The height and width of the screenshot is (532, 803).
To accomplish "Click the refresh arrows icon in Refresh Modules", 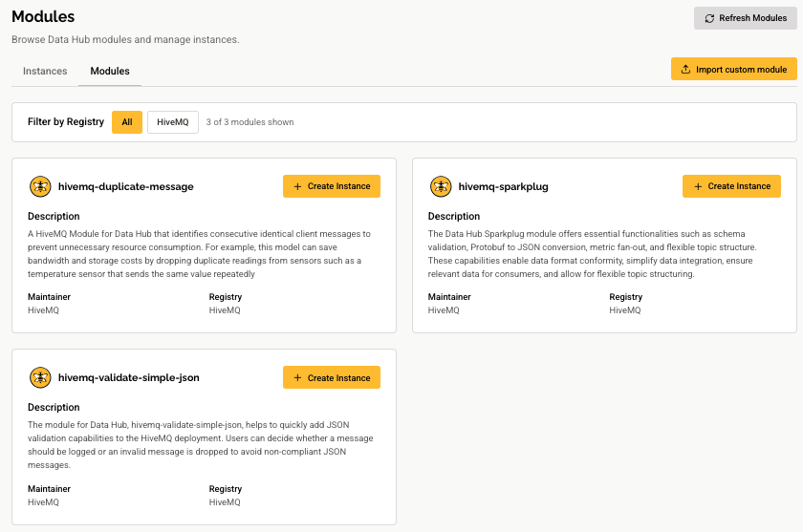I will coord(709,18).
